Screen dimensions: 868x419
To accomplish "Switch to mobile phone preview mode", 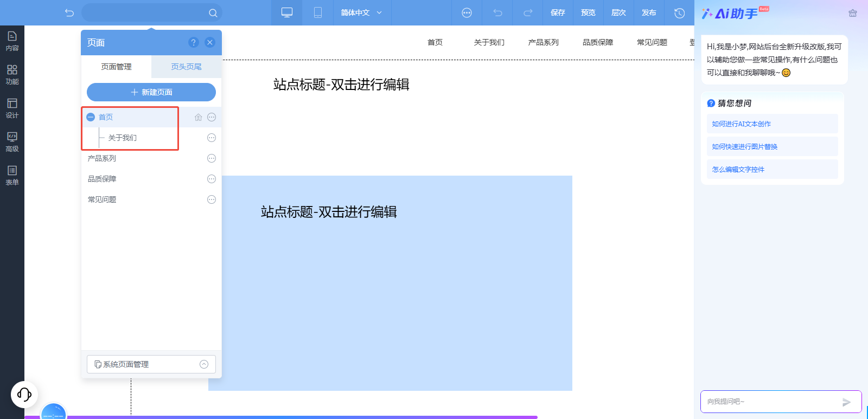I will click(x=318, y=12).
